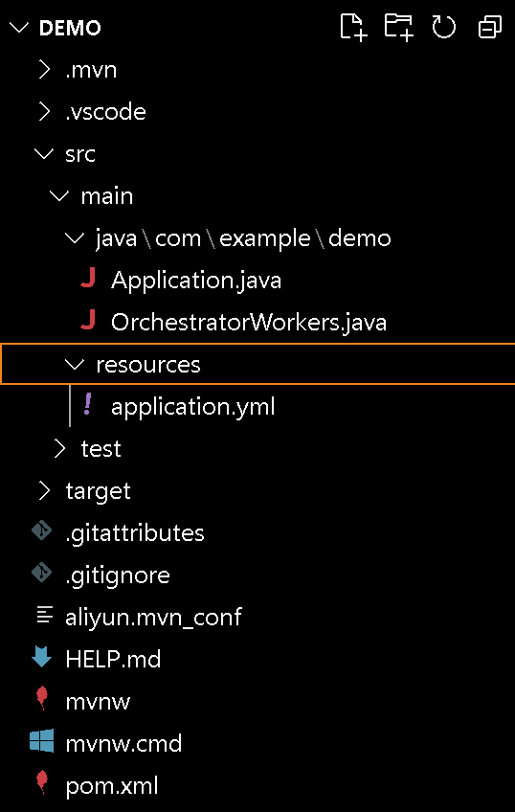Open application.yml file
Viewport: 515px width, 812px height.
coord(192,407)
